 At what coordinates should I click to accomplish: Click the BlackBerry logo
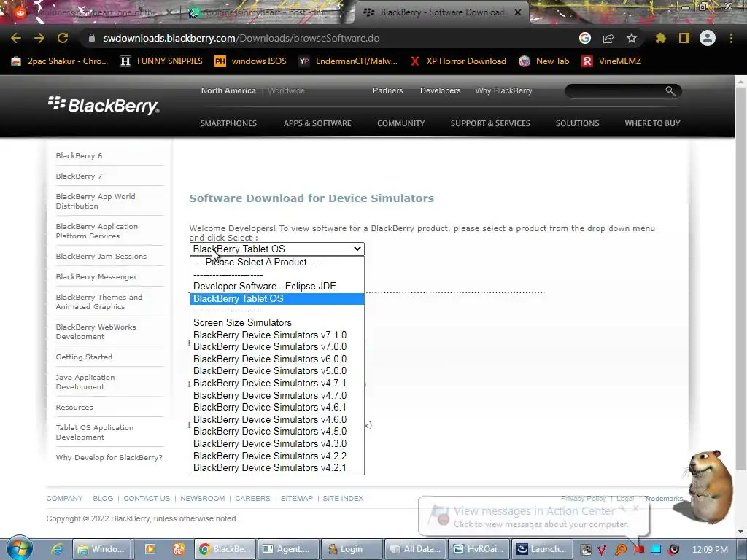click(104, 105)
